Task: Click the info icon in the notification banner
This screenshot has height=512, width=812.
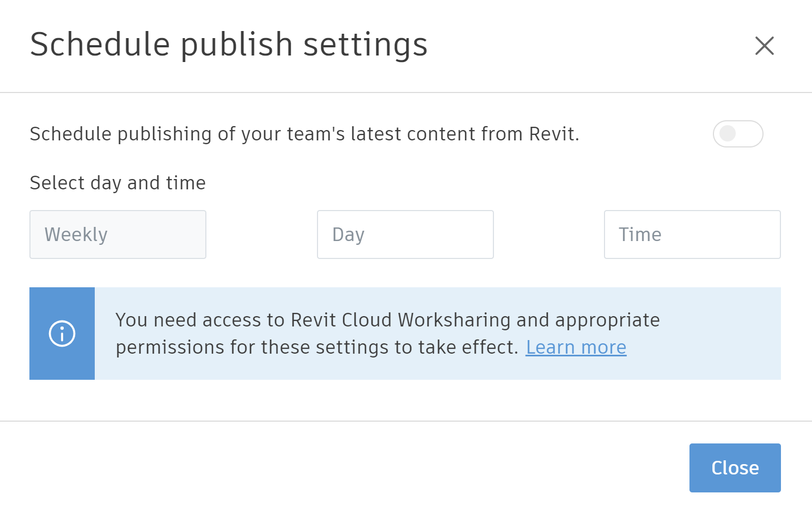Action: [62, 334]
